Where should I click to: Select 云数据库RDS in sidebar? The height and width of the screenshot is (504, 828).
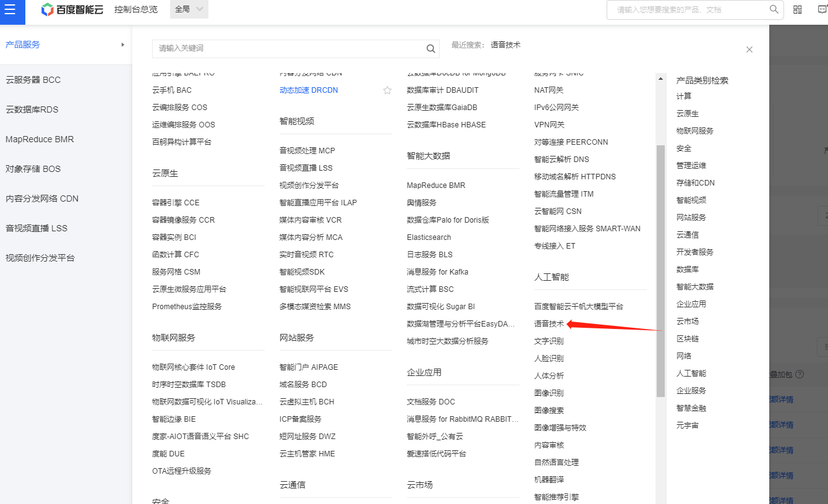click(x=32, y=109)
